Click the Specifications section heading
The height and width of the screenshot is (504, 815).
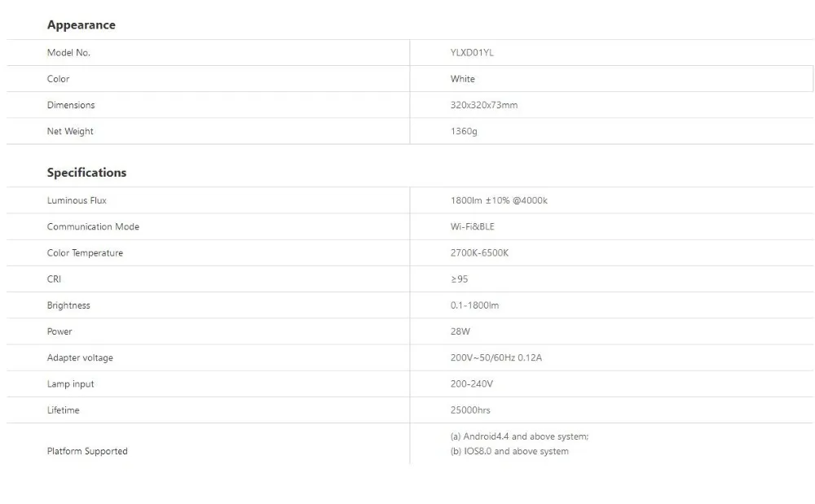pos(86,173)
